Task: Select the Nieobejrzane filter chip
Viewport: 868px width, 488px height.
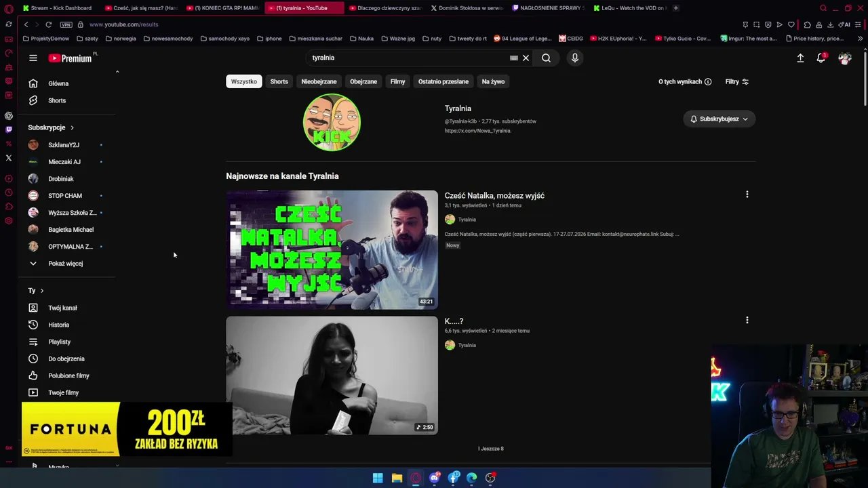Action: click(x=319, y=81)
